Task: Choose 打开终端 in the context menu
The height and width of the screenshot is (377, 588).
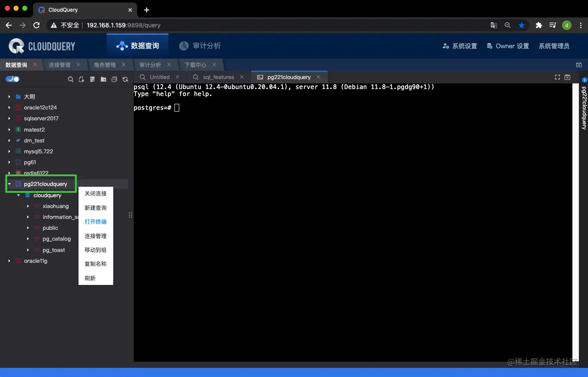Action: [x=95, y=222]
